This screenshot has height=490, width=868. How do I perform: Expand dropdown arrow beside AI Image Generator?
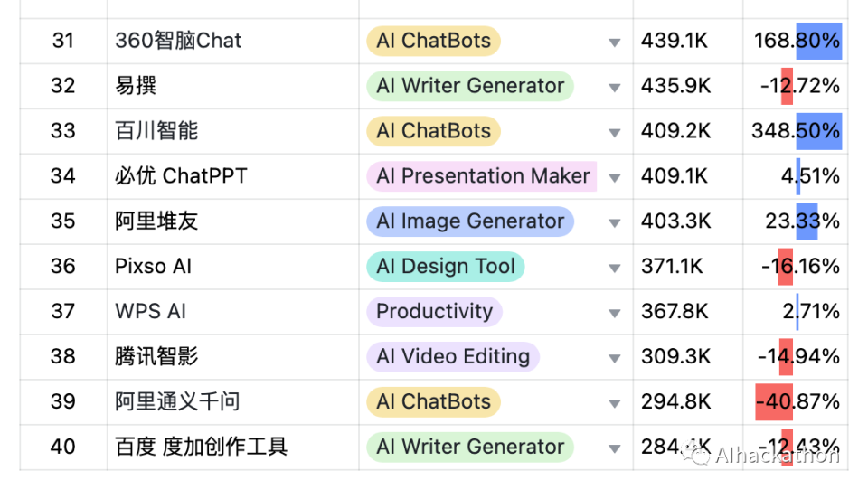615,223
